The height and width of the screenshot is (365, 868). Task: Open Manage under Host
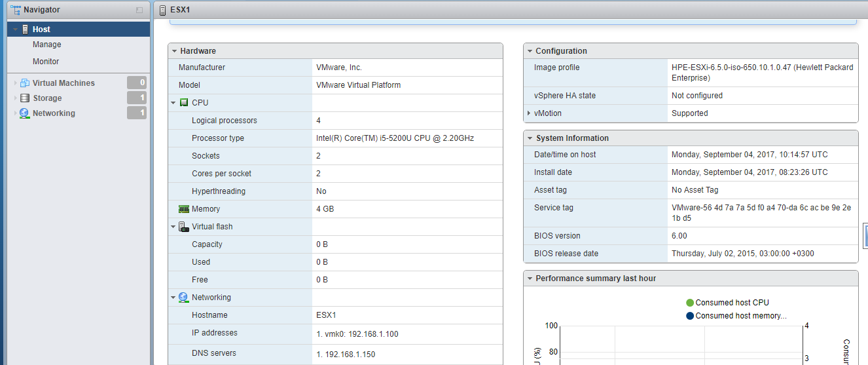(x=47, y=45)
